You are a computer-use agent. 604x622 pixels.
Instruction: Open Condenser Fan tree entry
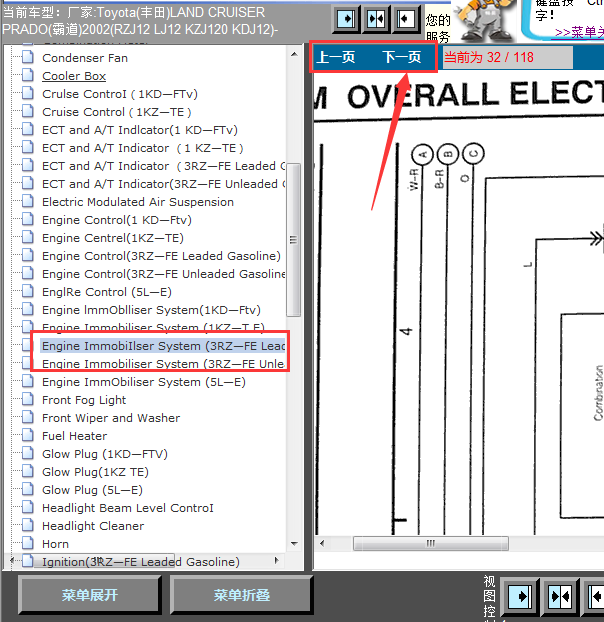pos(85,58)
